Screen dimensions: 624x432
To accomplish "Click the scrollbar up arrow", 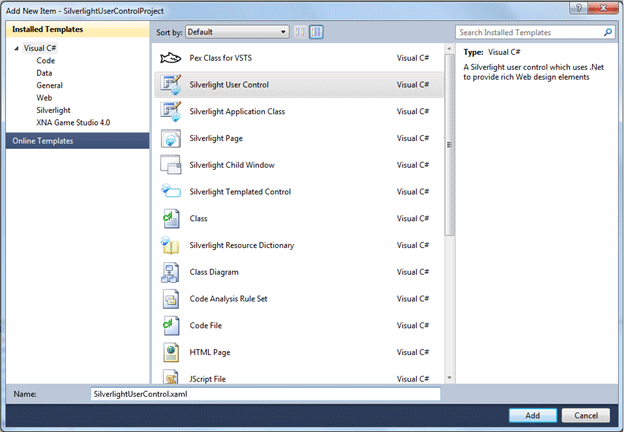I will point(449,49).
